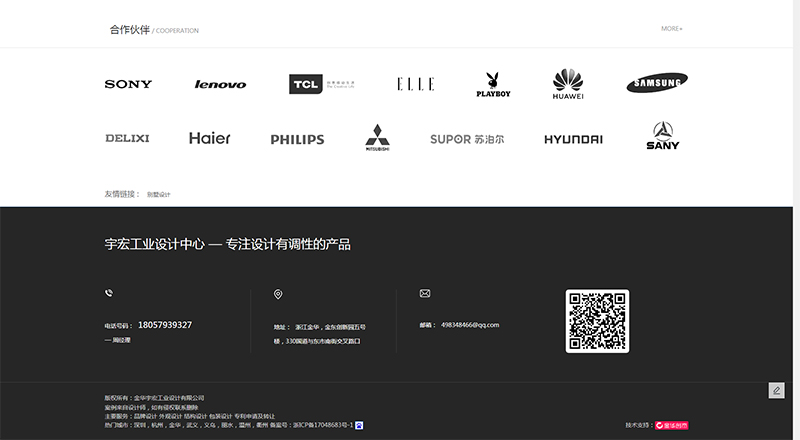Click the HYUNDAI brand logo
The width and height of the screenshot is (800, 440).
tap(573, 139)
